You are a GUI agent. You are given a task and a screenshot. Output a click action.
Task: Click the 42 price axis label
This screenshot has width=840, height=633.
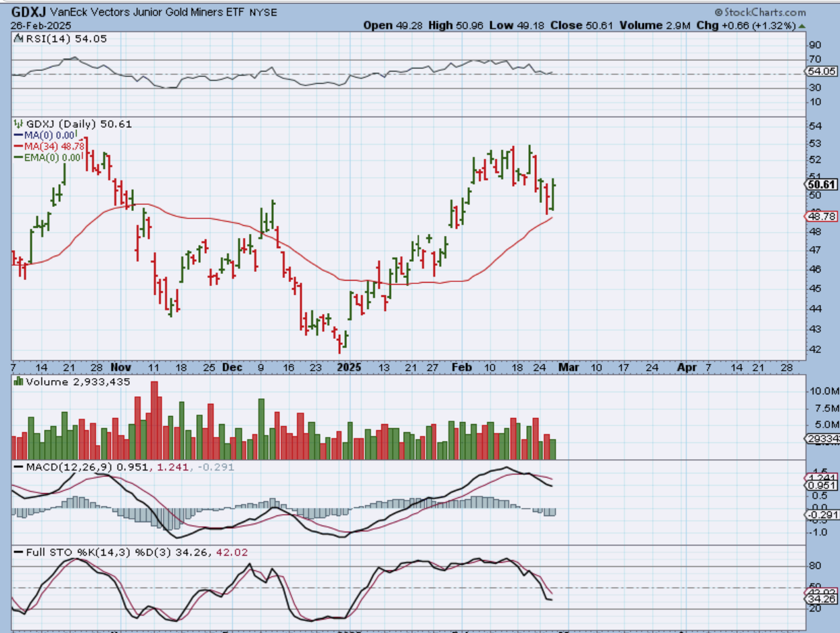(815, 350)
